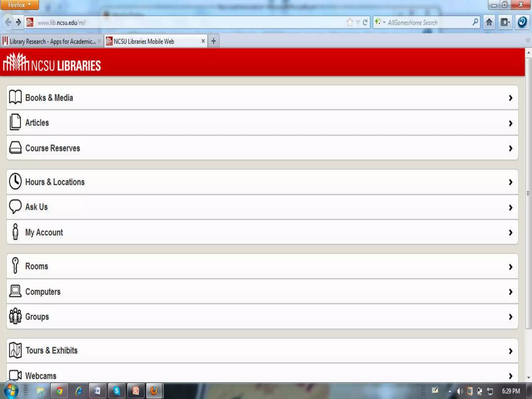
Task: Reload the page using the refresh arrow
Action: pos(365,23)
